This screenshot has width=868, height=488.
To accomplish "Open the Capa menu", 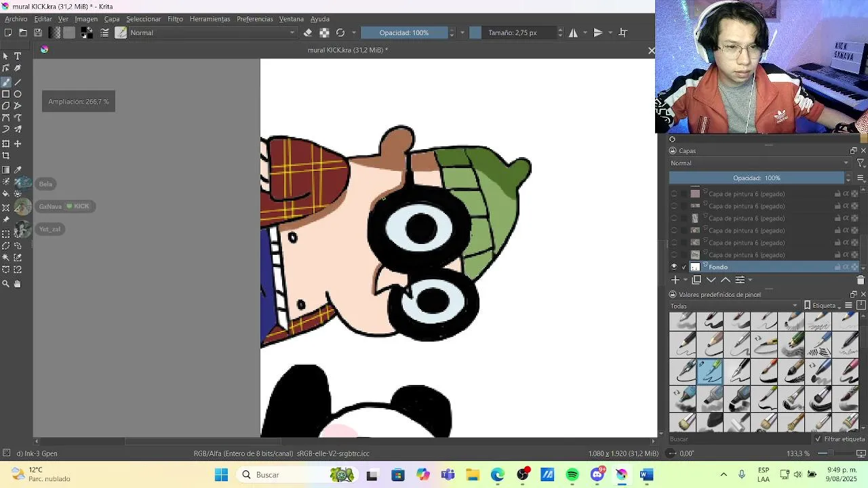I will point(112,19).
